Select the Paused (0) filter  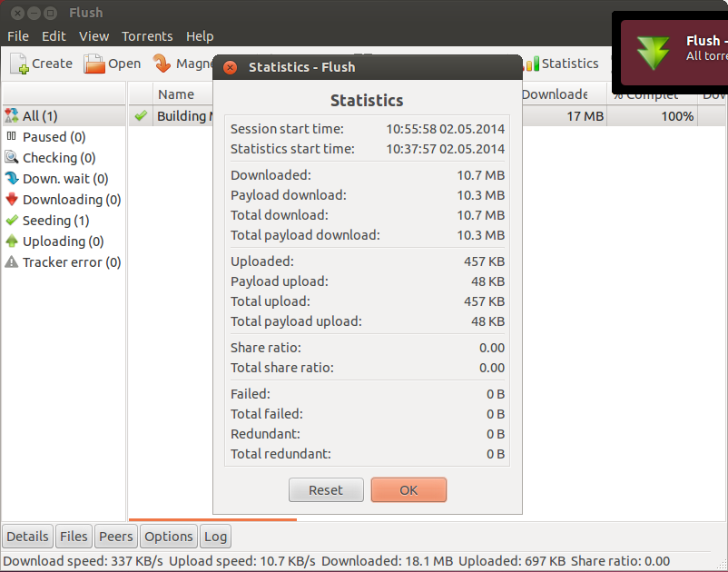point(64,137)
